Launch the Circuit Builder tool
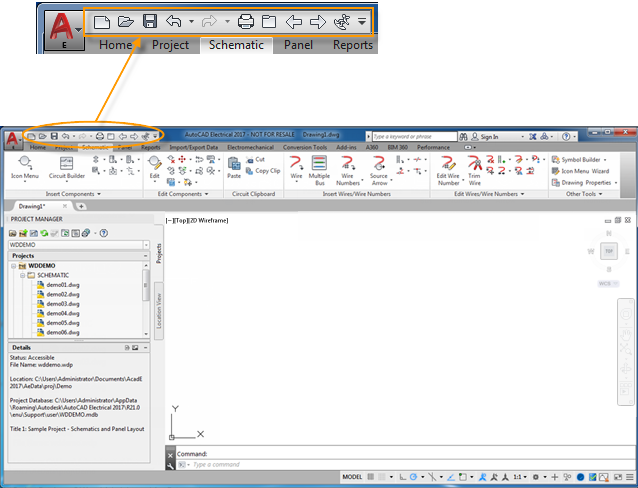 (x=66, y=167)
